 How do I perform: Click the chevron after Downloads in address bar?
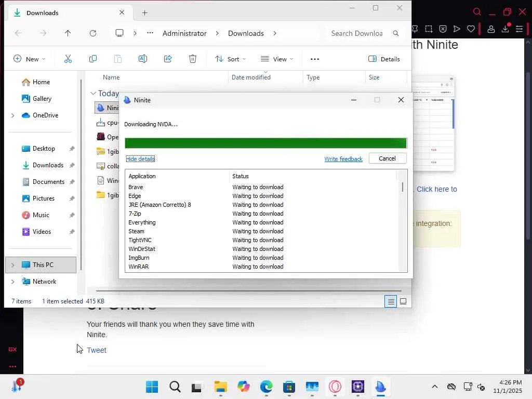click(275, 33)
